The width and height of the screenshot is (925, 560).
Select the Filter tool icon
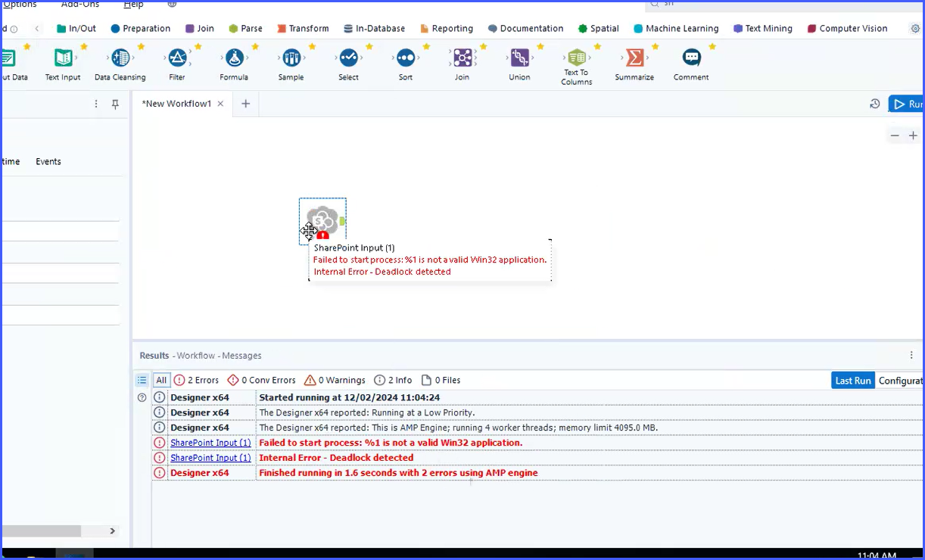[x=177, y=58]
